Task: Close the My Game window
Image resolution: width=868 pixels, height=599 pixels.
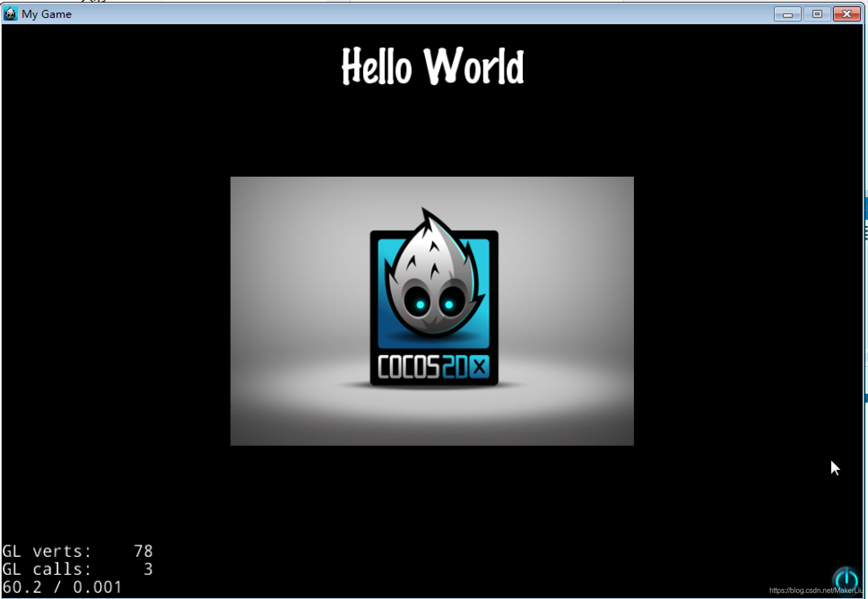Action: [846, 14]
